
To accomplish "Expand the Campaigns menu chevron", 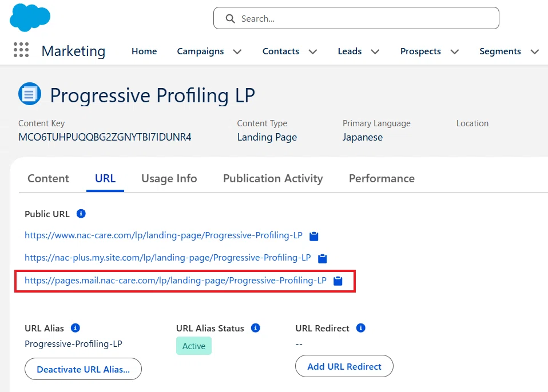I will (x=237, y=51).
